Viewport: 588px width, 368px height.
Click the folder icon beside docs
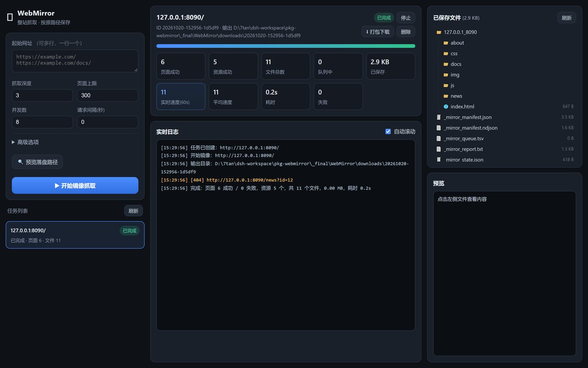[446, 64]
